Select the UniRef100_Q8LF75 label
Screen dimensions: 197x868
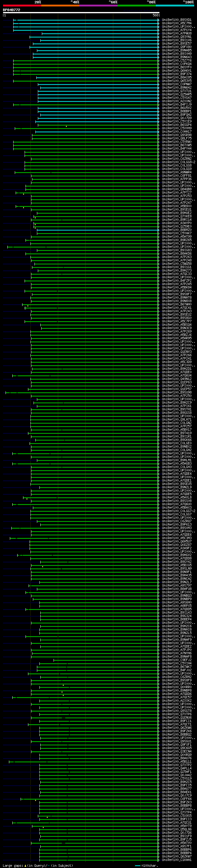point(176,139)
